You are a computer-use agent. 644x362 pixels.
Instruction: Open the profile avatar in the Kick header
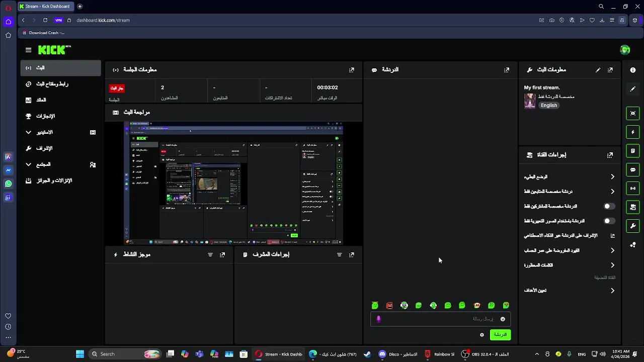pos(625,50)
